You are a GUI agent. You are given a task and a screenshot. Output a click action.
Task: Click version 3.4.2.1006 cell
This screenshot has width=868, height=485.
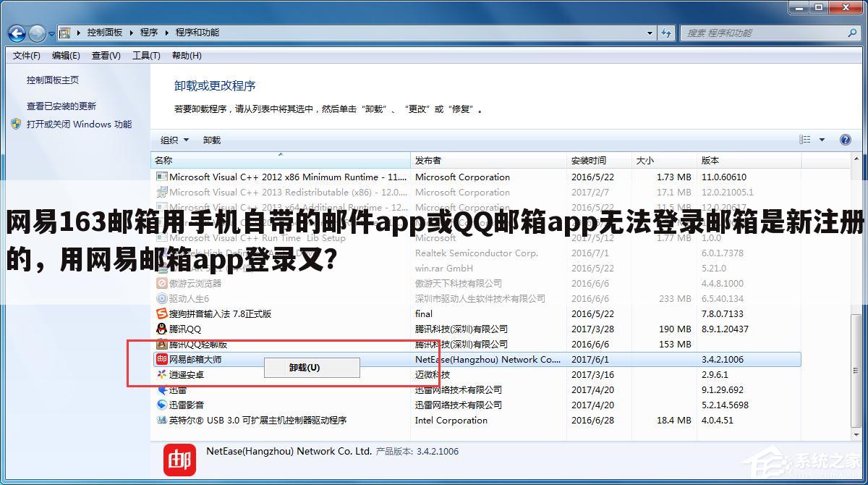coord(723,360)
